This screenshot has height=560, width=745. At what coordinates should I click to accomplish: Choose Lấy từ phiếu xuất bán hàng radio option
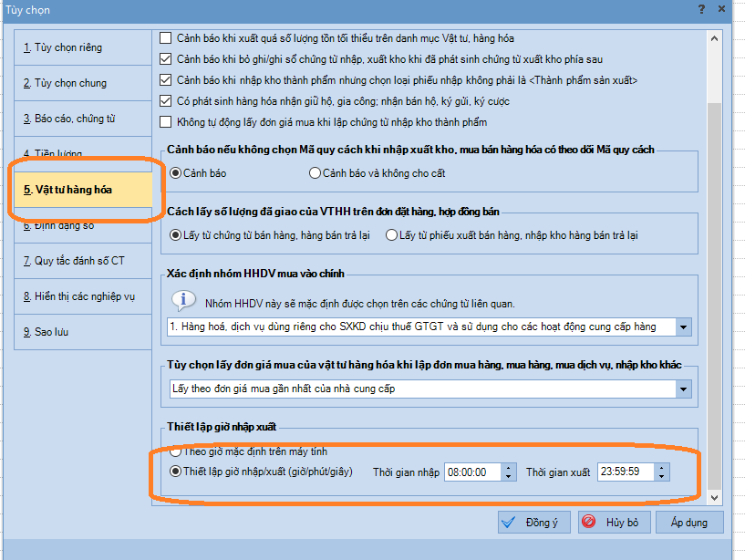pos(392,234)
